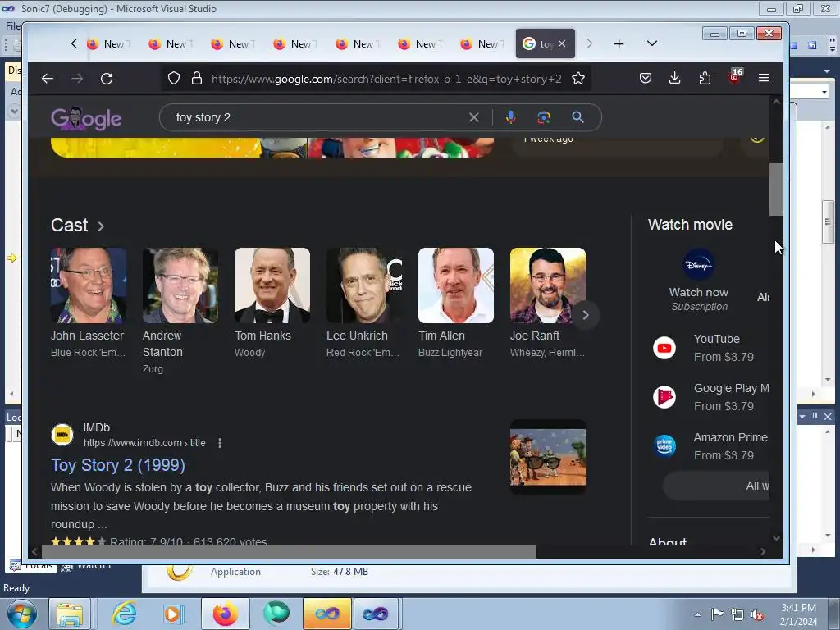Bookmark this page with the star
The width and height of the screenshot is (840, 630).
point(578,78)
